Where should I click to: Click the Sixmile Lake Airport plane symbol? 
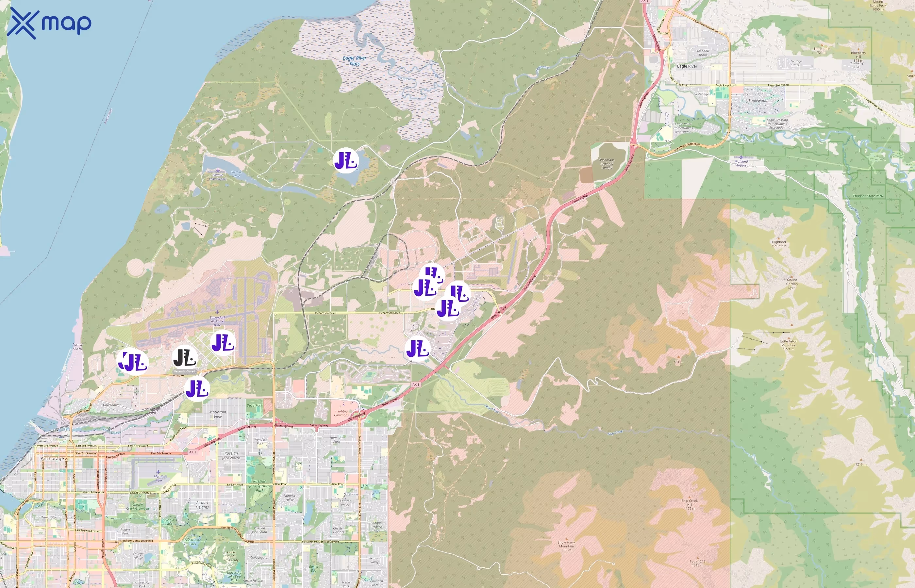click(x=218, y=170)
